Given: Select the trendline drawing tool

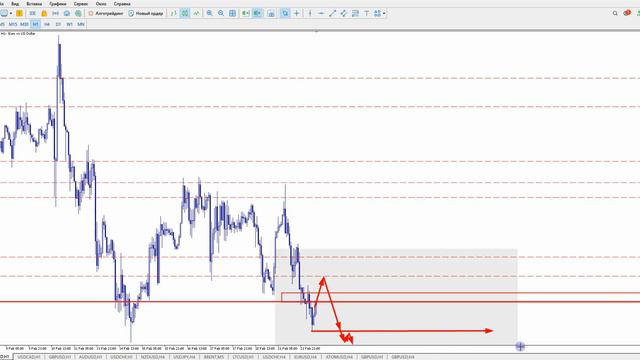Looking at the screenshot, I should [x=332, y=13].
